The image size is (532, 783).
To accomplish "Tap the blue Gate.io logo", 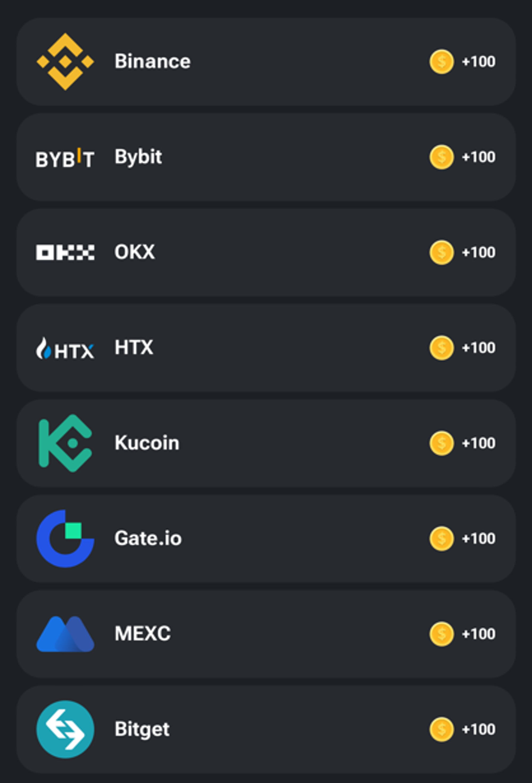I will (x=65, y=538).
